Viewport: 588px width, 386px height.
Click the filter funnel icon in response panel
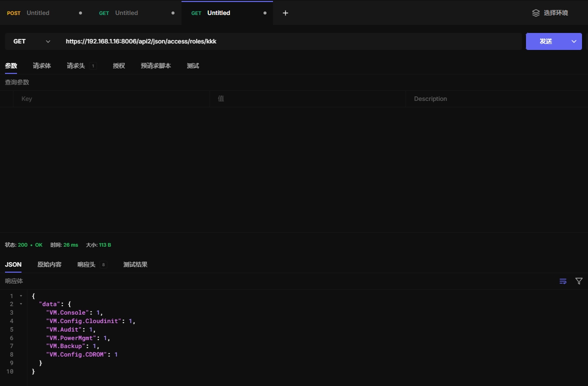coord(579,281)
